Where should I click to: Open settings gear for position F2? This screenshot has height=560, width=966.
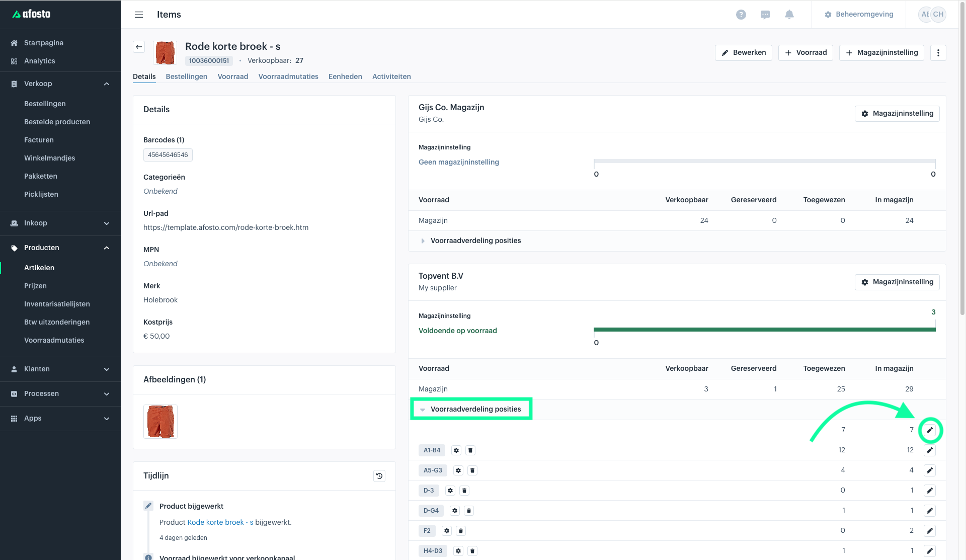447,531
